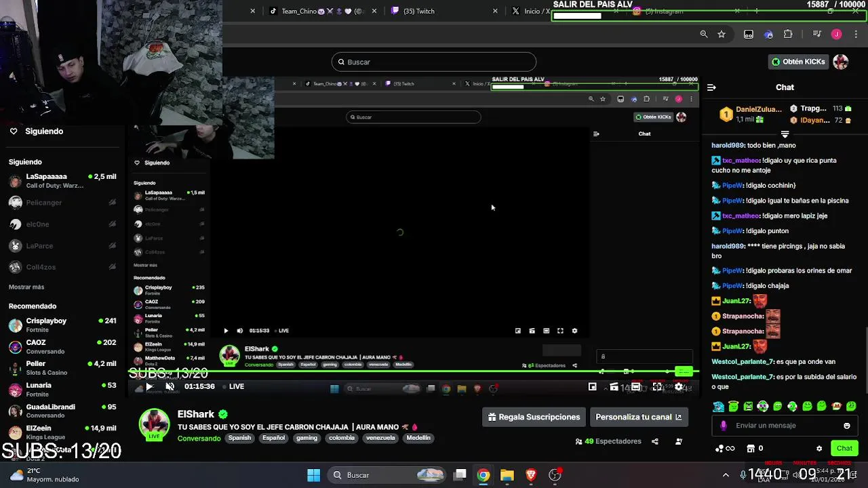Open Lunaria recommended channel
The image size is (868, 488).
[62, 390]
